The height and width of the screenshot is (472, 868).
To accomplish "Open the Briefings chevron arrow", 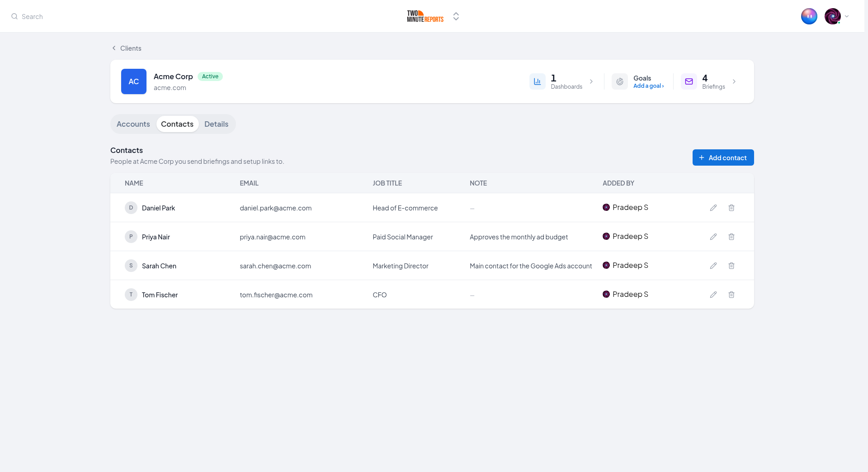I will coord(734,81).
